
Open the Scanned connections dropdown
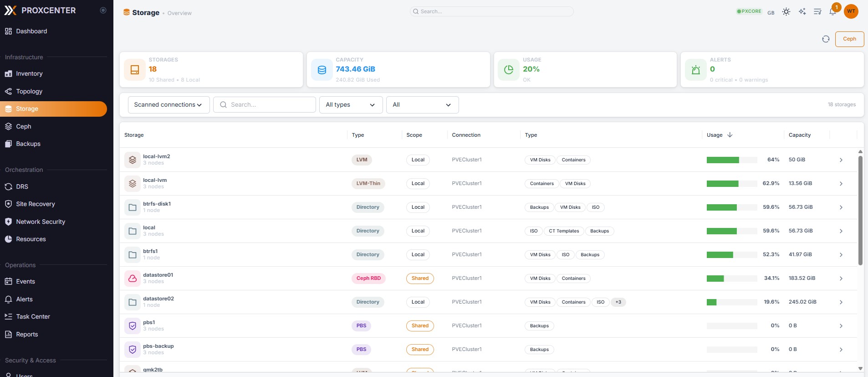click(168, 105)
